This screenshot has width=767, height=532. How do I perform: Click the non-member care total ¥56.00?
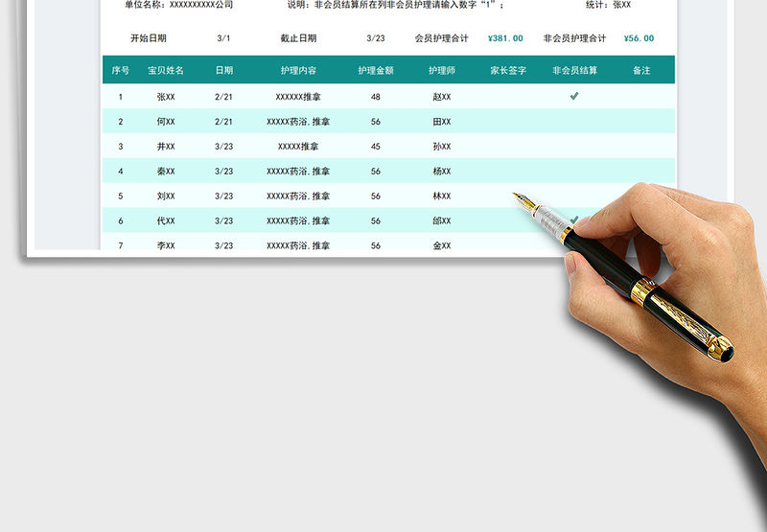639,38
